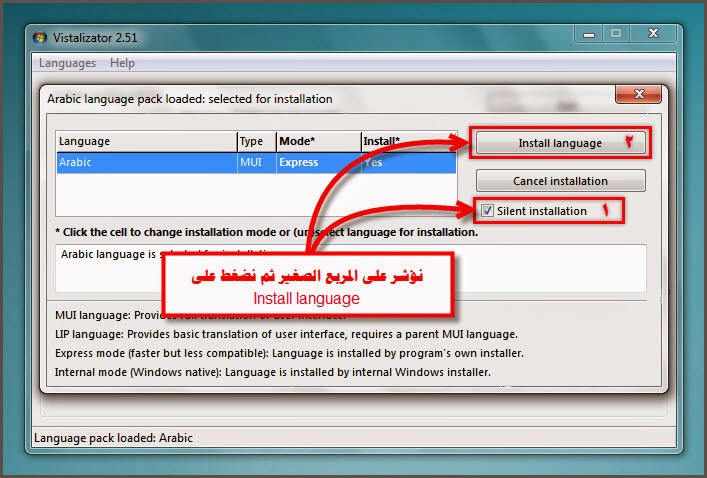Viewport: 707px width, 478px height.
Task: Click the Language column header
Action: point(147,142)
